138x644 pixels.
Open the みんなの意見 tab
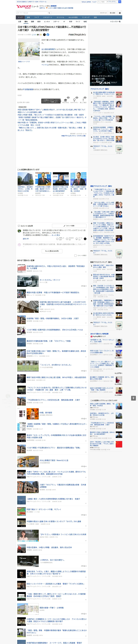pyautogui.click(x=73, y=17)
